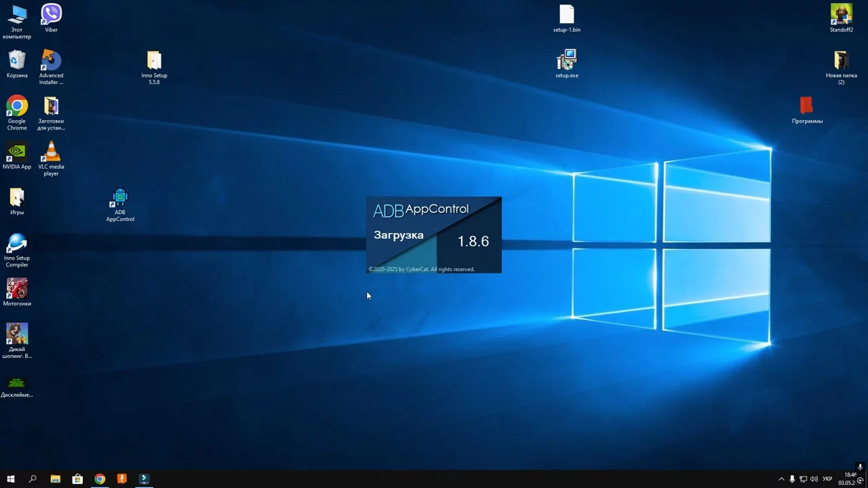This screenshot has height=488, width=868.
Task: Click the ADB AppControl loading splash screen
Action: point(433,235)
